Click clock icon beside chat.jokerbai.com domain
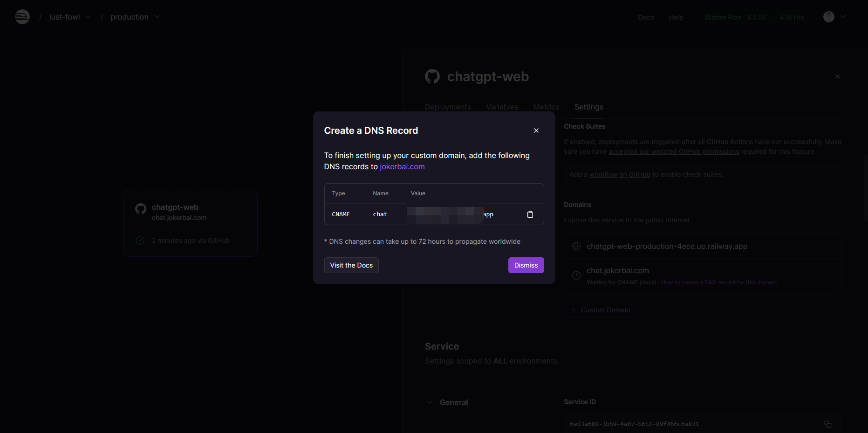The image size is (868, 433). (x=576, y=275)
